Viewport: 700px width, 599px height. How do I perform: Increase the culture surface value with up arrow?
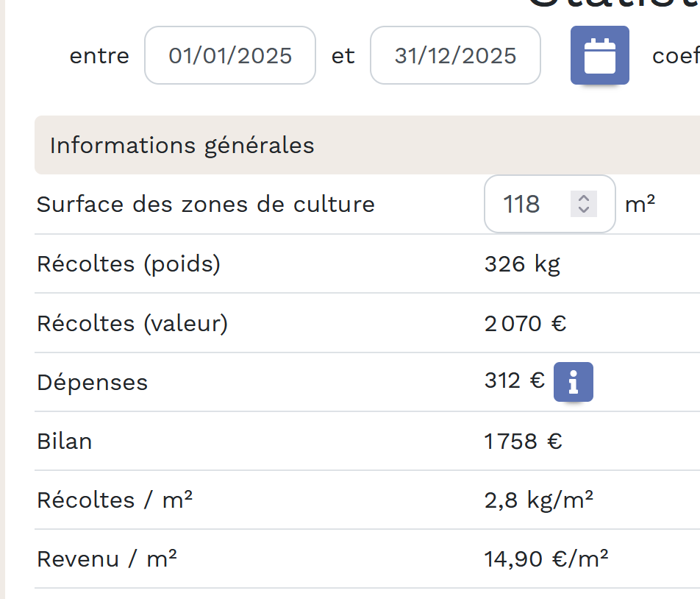pos(584,198)
